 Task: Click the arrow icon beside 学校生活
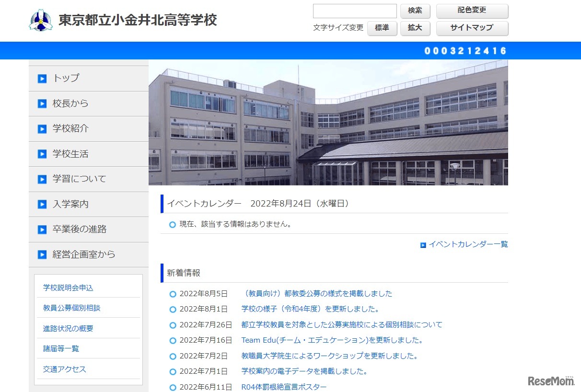[42, 154]
